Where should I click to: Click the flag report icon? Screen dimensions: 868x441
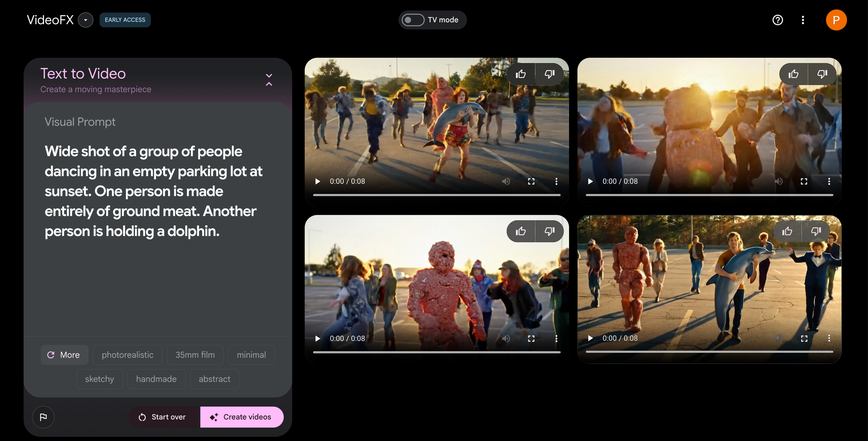(43, 417)
